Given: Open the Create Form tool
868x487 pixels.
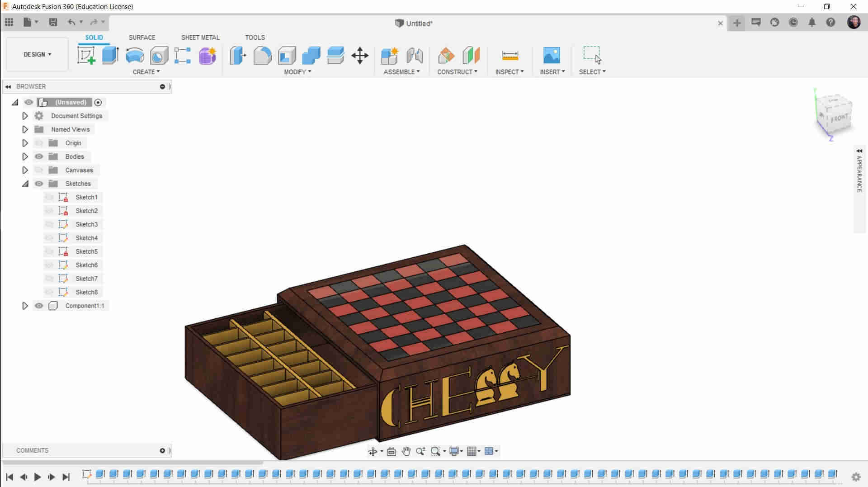Looking at the screenshot, I should (x=208, y=56).
